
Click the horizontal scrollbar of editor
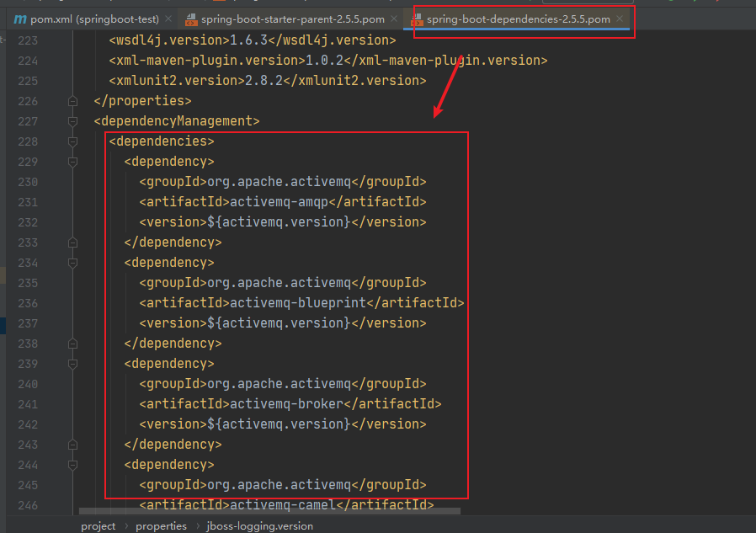269,511
